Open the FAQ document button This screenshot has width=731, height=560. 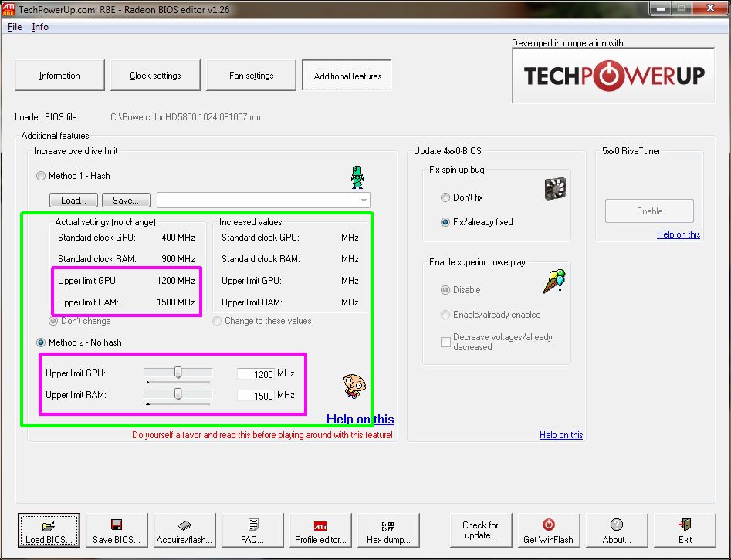(x=252, y=530)
